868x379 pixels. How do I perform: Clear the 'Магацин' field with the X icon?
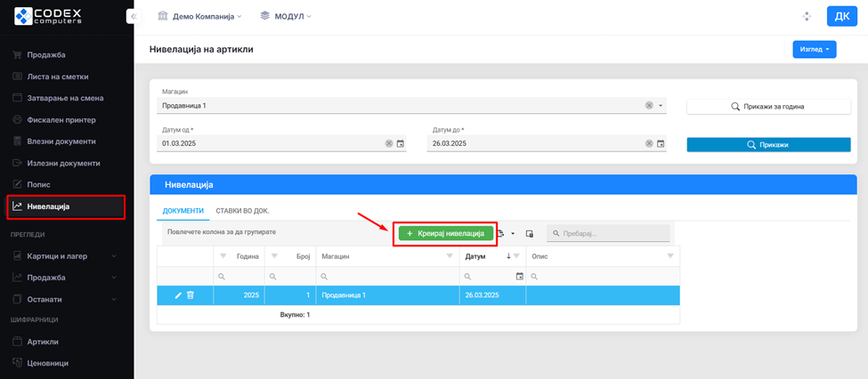649,105
